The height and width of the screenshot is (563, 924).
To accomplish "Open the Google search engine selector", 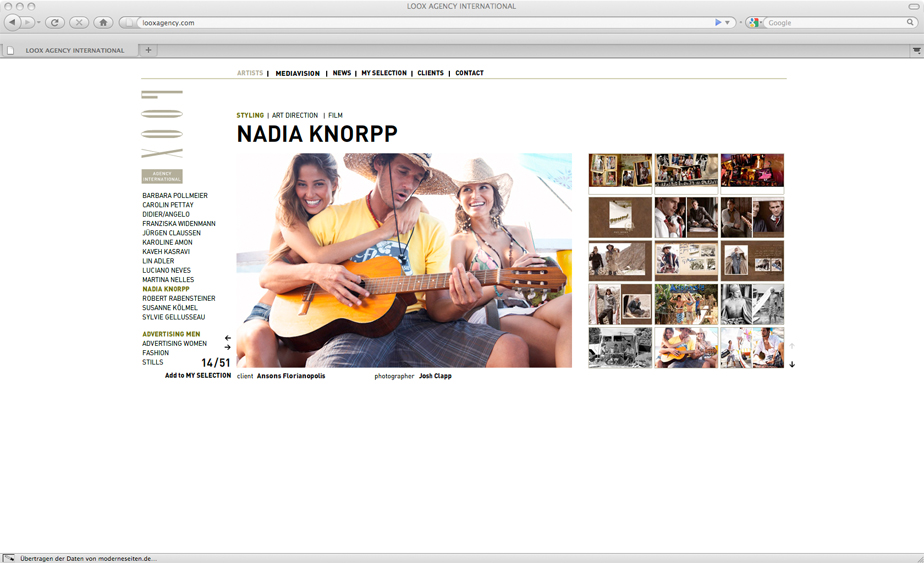I will (756, 22).
